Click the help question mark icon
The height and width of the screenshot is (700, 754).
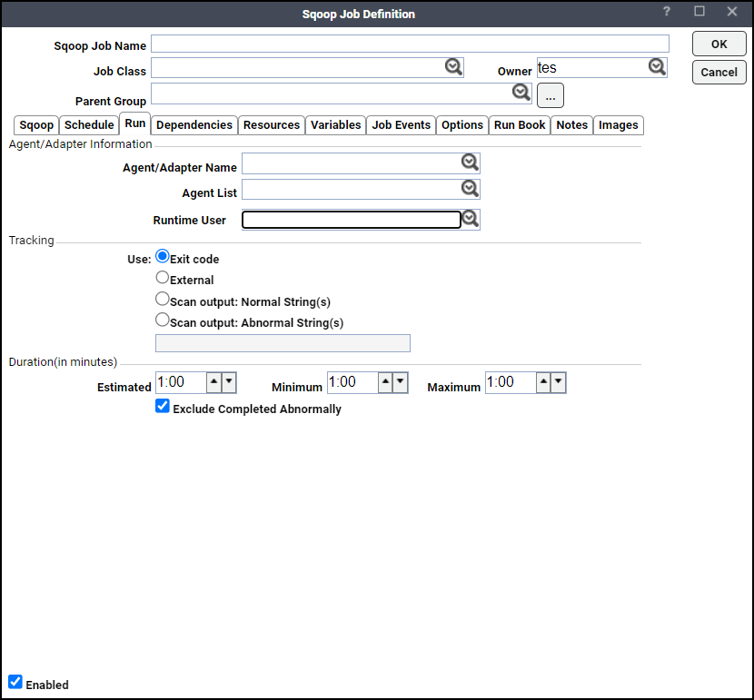click(x=667, y=12)
